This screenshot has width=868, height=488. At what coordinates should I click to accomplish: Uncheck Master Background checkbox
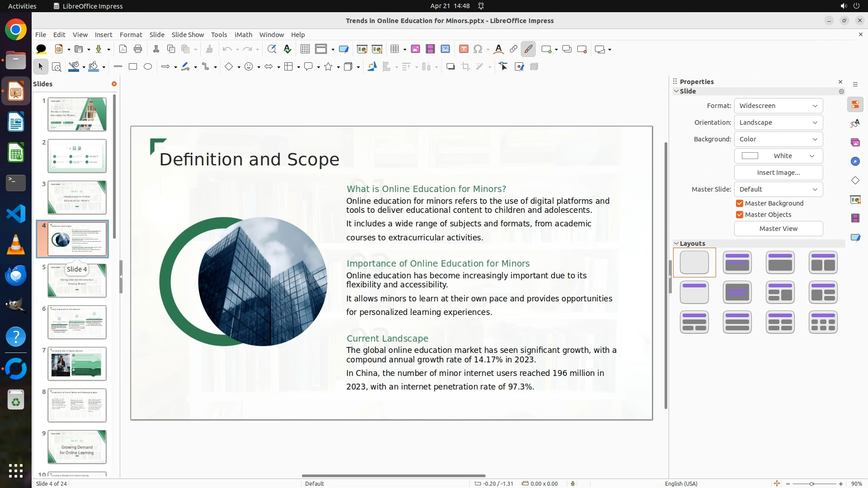tap(740, 203)
